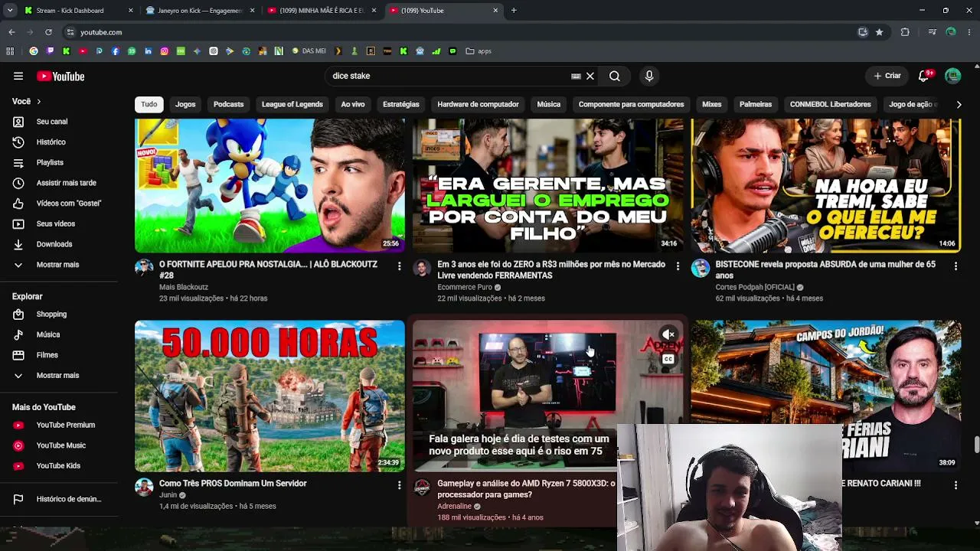Clear the search text with the X icon
980x551 pixels.
point(590,76)
